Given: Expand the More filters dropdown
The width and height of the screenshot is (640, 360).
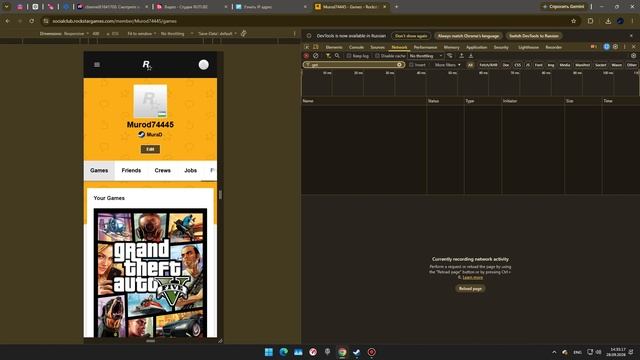Looking at the screenshot, I should coord(447,65).
